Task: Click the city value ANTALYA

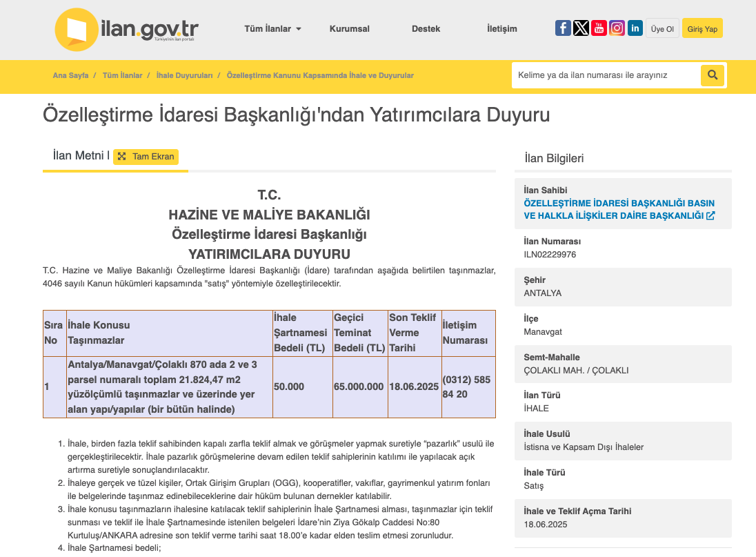Action: (542, 293)
